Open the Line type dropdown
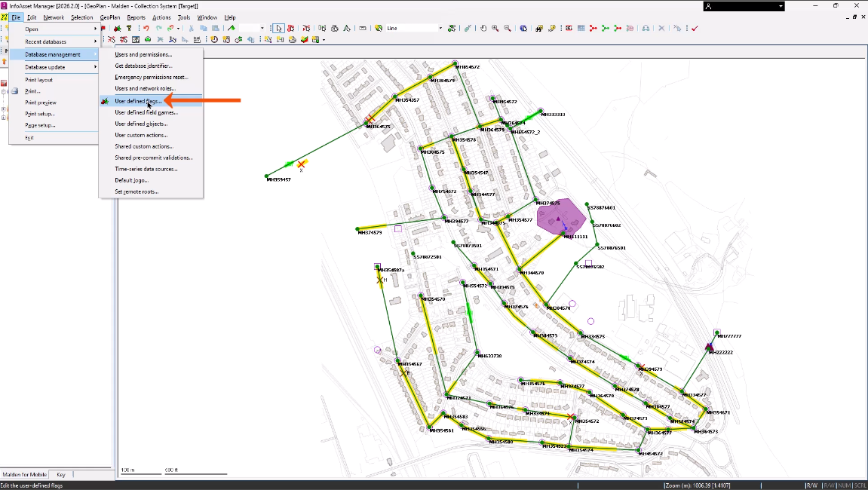 click(440, 29)
